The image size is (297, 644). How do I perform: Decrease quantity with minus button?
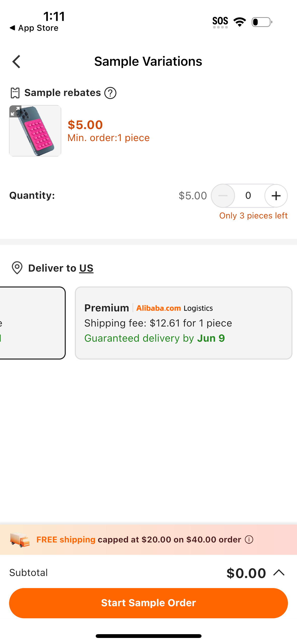tap(223, 196)
